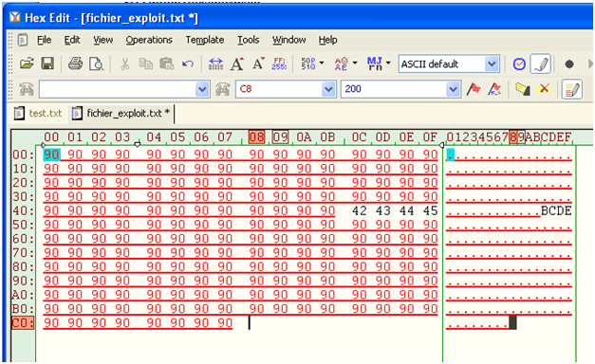Click the document icon left of File menu
Viewport: 595px width, 364px height.
[x=23, y=40]
